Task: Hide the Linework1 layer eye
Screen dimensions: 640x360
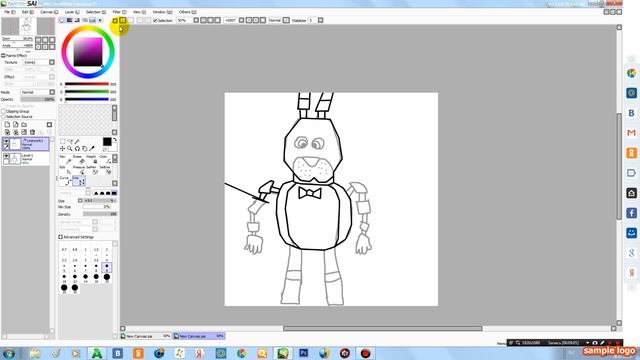Action: tap(6, 141)
